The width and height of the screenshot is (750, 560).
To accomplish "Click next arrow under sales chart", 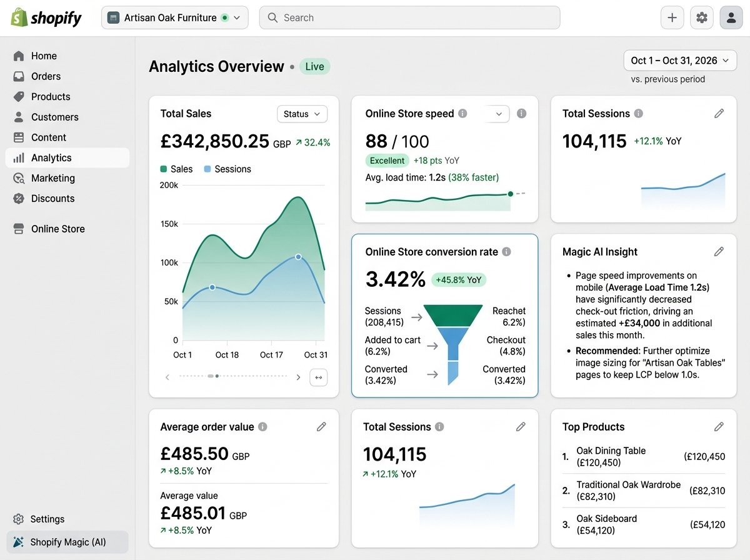I will point(298,377).
